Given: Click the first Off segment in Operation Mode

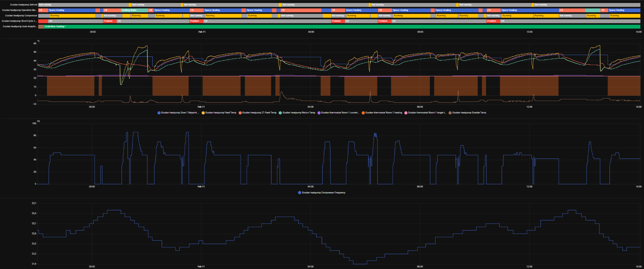Looking at the screenshot, I should click(43, 10).
